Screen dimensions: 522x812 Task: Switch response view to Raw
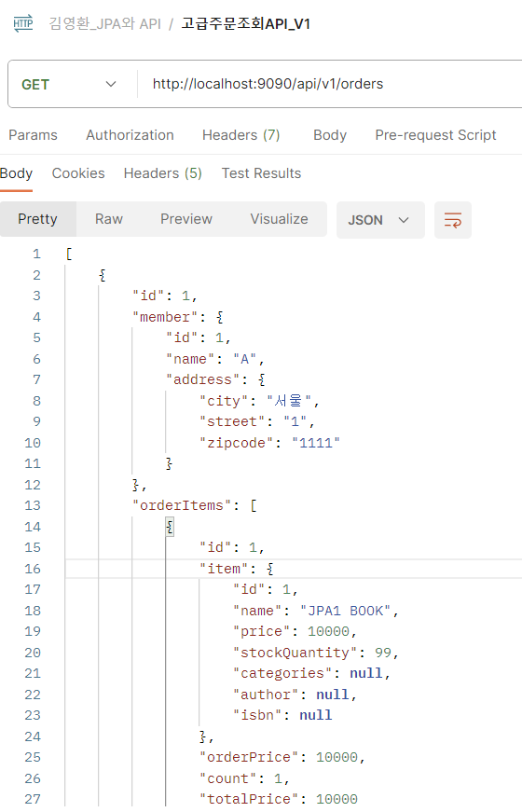109,219
